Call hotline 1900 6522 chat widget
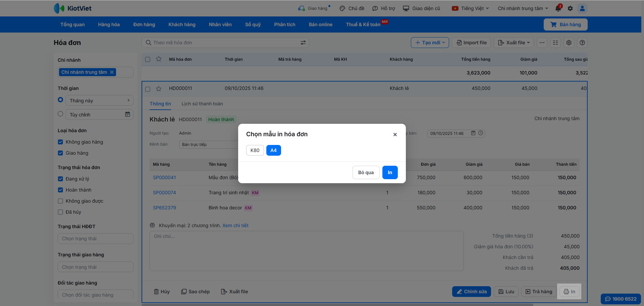 621,299
